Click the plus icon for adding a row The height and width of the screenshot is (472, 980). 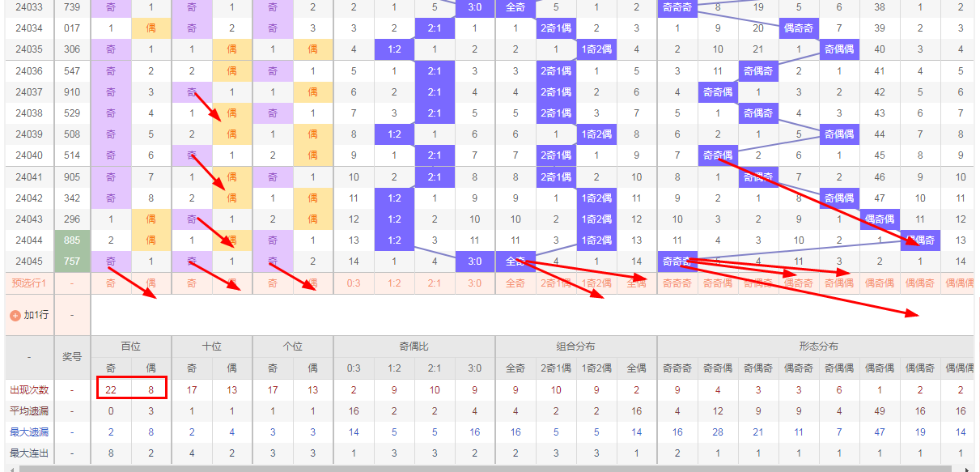coord(15,315)
